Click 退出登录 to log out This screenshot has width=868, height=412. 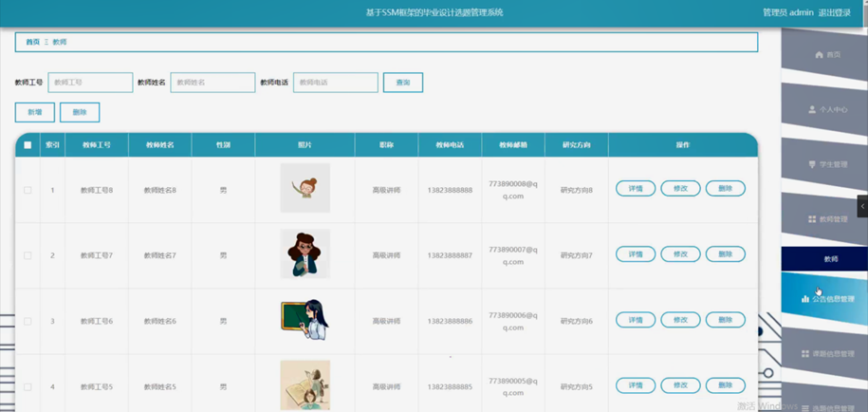point(834,12)
